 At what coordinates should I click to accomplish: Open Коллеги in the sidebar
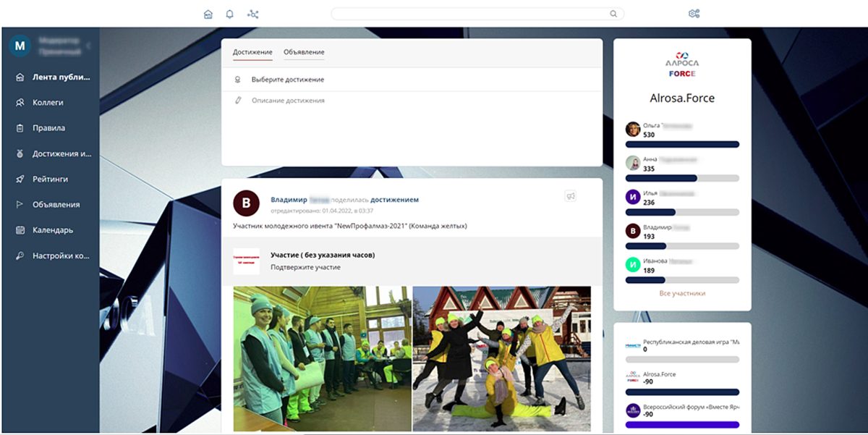tap(48, 103)
